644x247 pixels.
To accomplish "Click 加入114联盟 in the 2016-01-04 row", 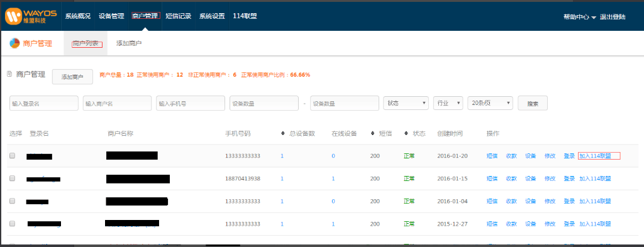I will pyautogui.click(x=595, y=201).
